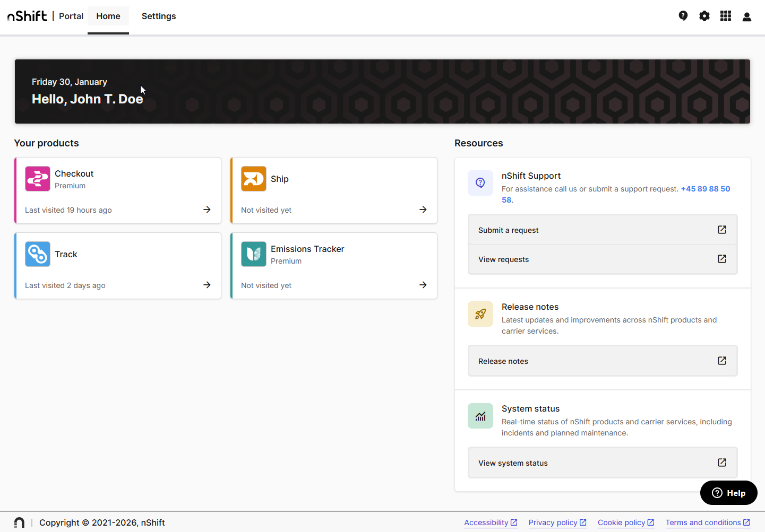Switch to the Settings tab
The image size is (765, 532).
tap(159, 16)
